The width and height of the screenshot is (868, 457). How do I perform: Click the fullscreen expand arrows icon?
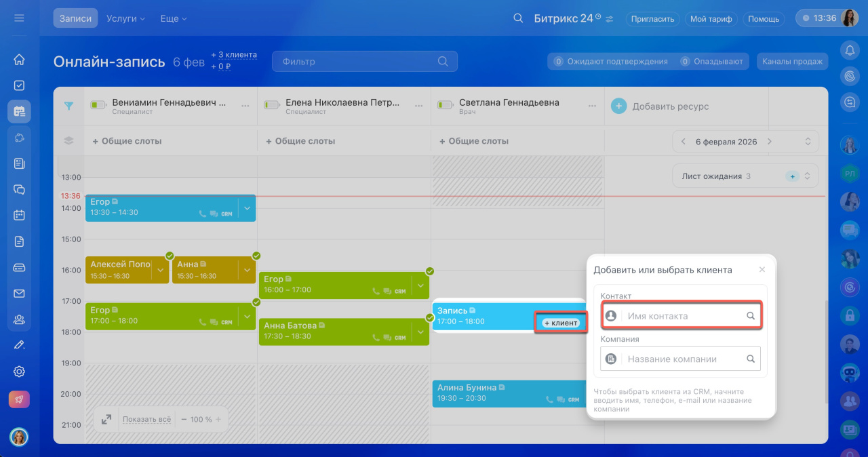(x=106, y=420)
